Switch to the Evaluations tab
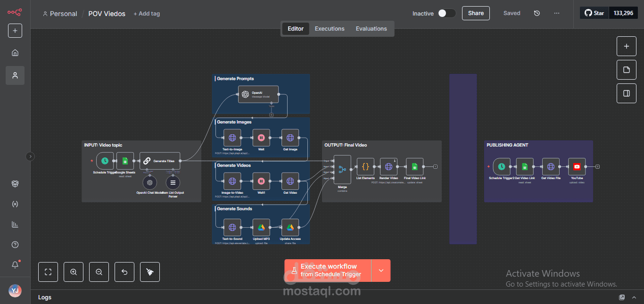The width and height of the screenshot is (644, 304). 372,29
